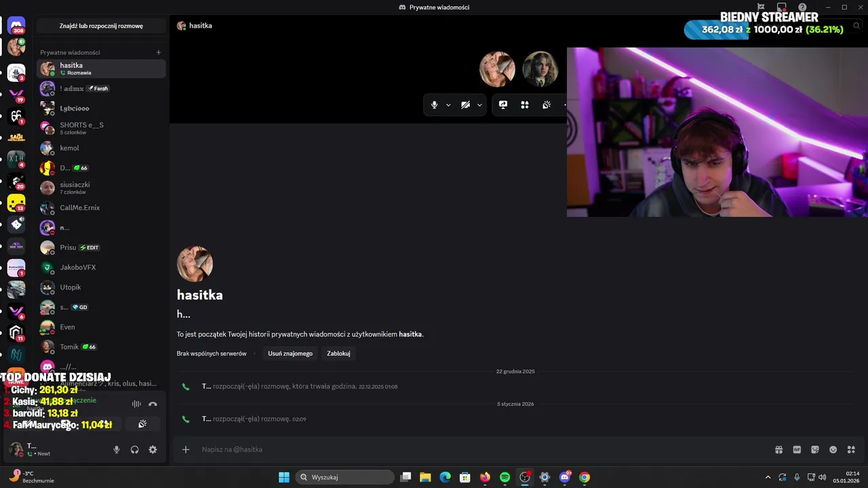The image size is (868, 488).
Task: Select second participant's avatar in call
Action: point(540,69)
